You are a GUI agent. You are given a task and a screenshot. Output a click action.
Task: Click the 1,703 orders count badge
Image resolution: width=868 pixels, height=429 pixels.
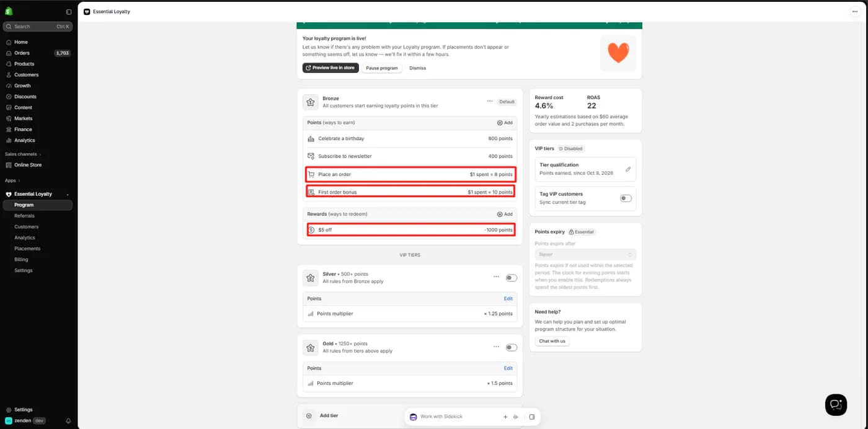coord(62,53)
